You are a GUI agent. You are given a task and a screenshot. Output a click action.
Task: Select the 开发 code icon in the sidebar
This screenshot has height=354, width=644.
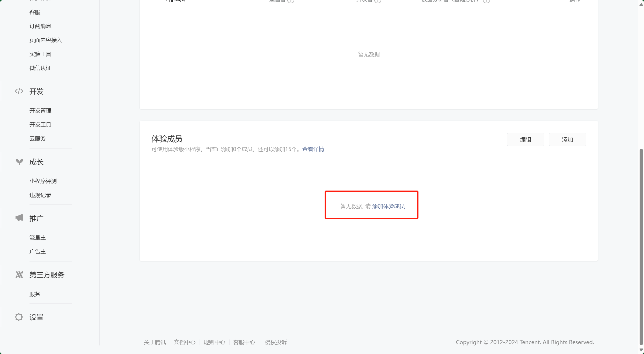[19, 91]
